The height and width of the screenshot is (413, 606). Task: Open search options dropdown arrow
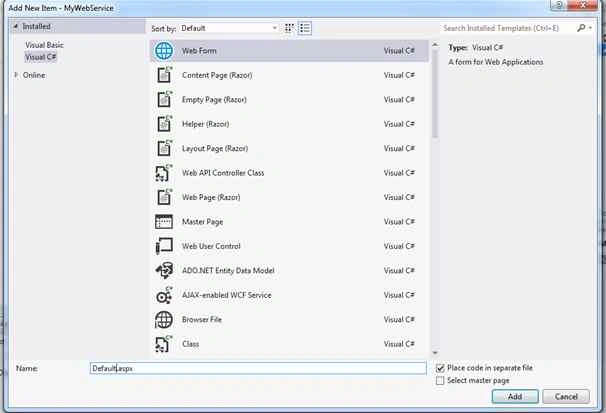point(590,28)
